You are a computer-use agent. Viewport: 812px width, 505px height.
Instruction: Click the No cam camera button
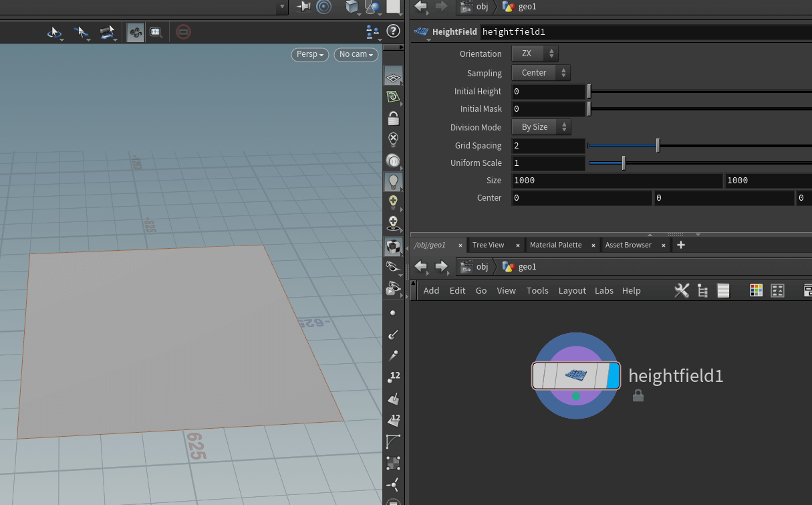356,54
